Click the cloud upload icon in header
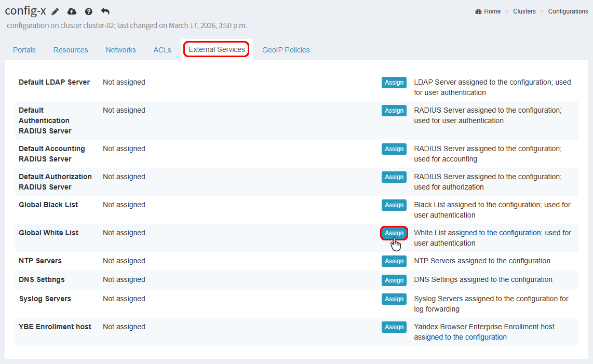Image resolution: width=593 pixels, height=364 pixels. [x=72, y=11]
